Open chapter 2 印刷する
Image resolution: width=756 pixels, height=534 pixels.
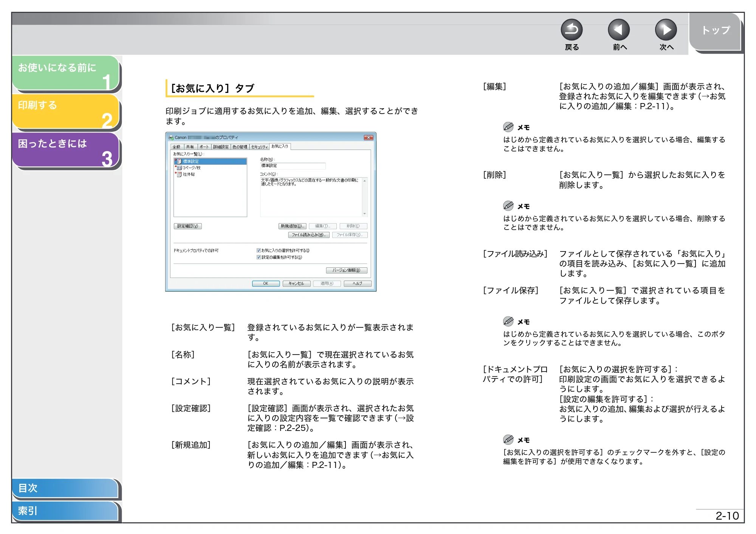pos(66,111)
